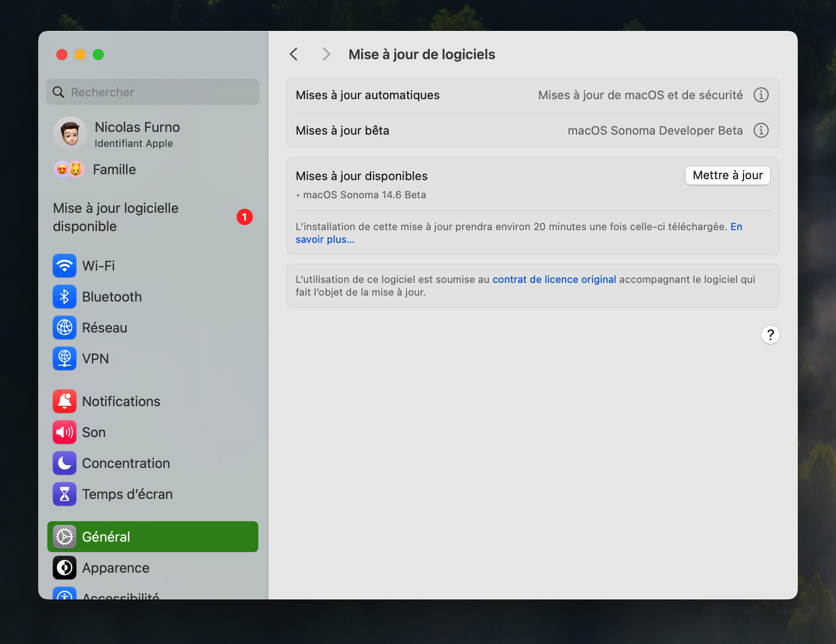Click the Rechercher search field
The height and width of the screenshot is (644, 836).
pos(153,92)
